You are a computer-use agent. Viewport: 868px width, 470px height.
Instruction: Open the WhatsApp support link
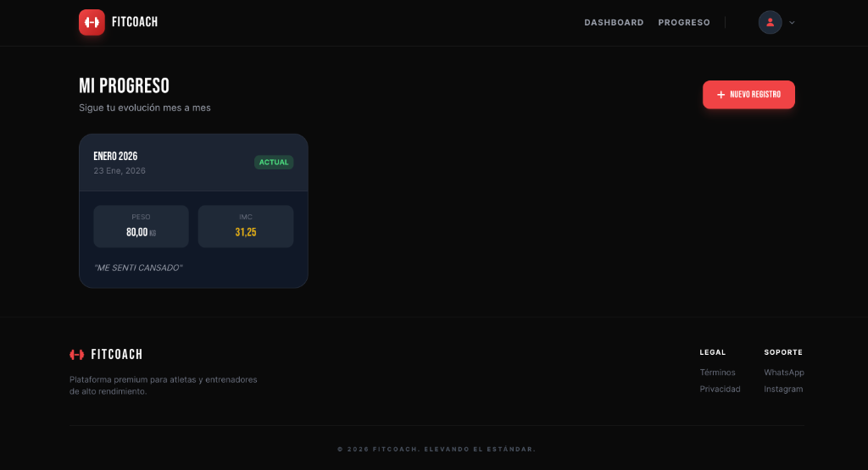(x=783, y=373)
